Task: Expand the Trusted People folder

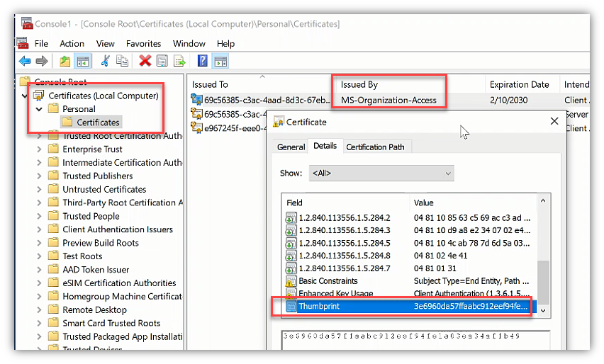Action: (39, 216)
